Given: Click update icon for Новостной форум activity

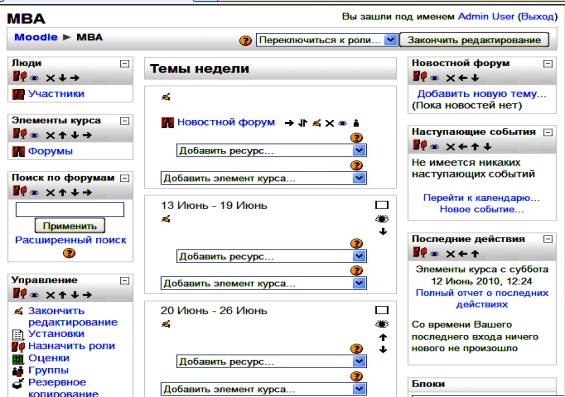Looking at the screenshot, I should point(316,123).
